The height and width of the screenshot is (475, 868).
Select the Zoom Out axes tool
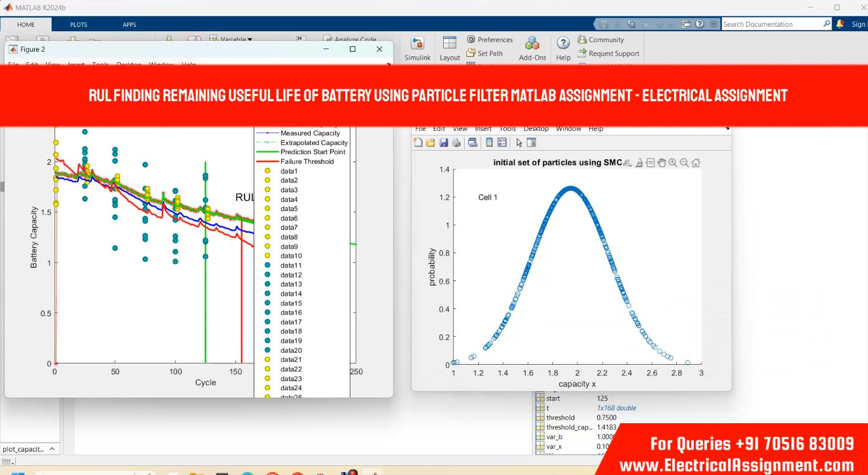point(684,163)
